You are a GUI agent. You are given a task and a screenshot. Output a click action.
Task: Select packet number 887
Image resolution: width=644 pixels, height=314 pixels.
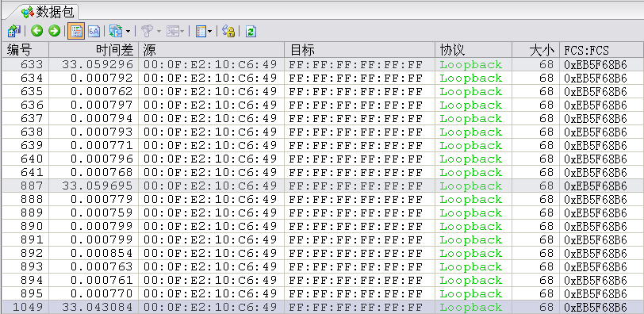click(x=31, y=186)
